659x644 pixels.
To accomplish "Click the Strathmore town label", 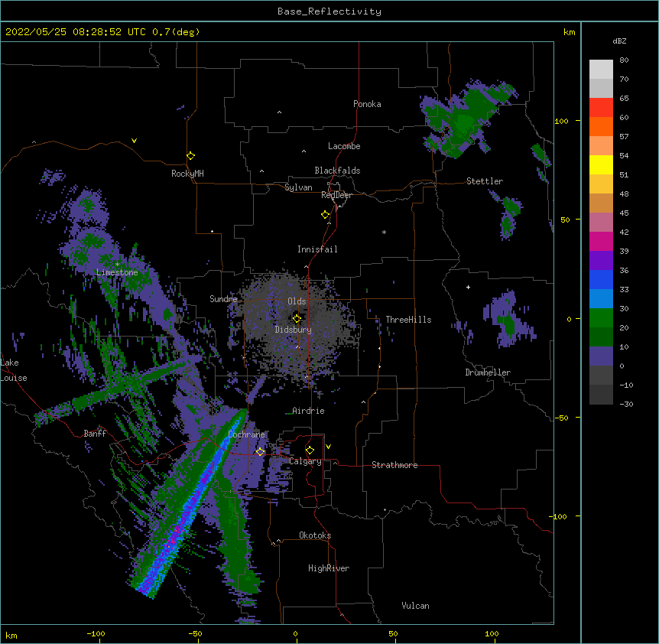I will coord(394,465).
